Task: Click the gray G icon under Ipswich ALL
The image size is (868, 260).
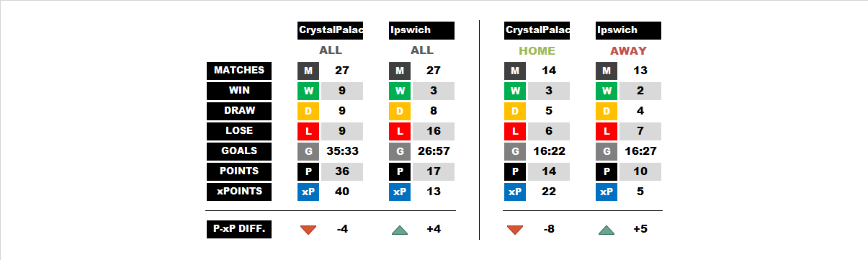Action: [x=400, y=152]
